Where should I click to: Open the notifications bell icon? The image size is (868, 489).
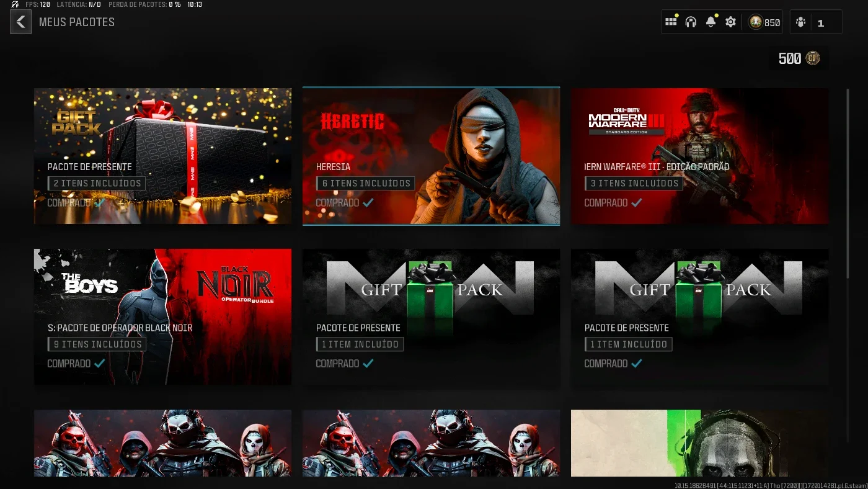711,22
